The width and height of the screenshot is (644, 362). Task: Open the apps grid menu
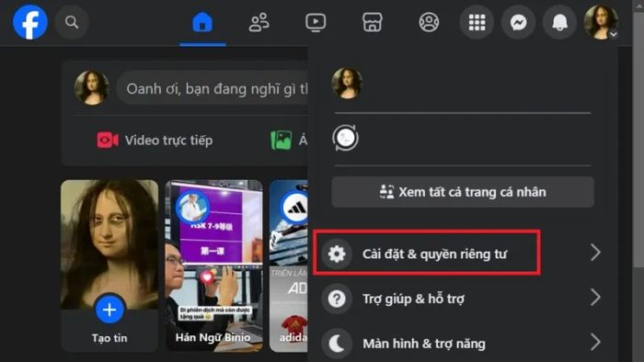coord(477,22)
